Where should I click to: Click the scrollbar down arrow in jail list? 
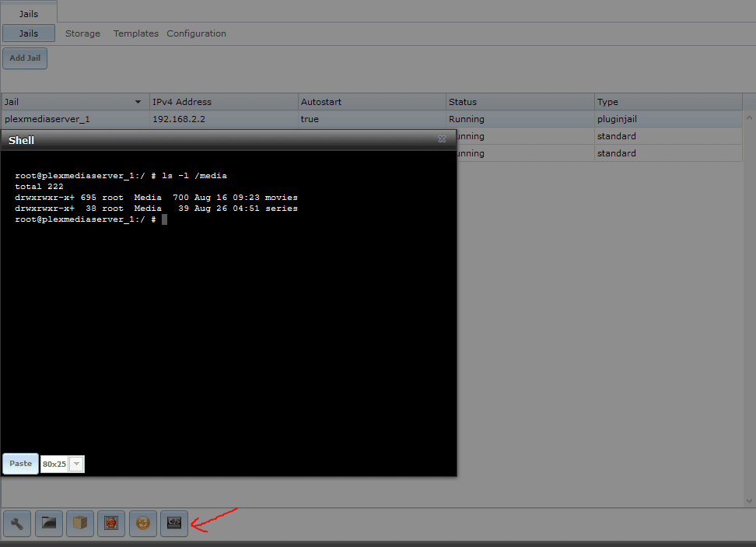(749, 500)
